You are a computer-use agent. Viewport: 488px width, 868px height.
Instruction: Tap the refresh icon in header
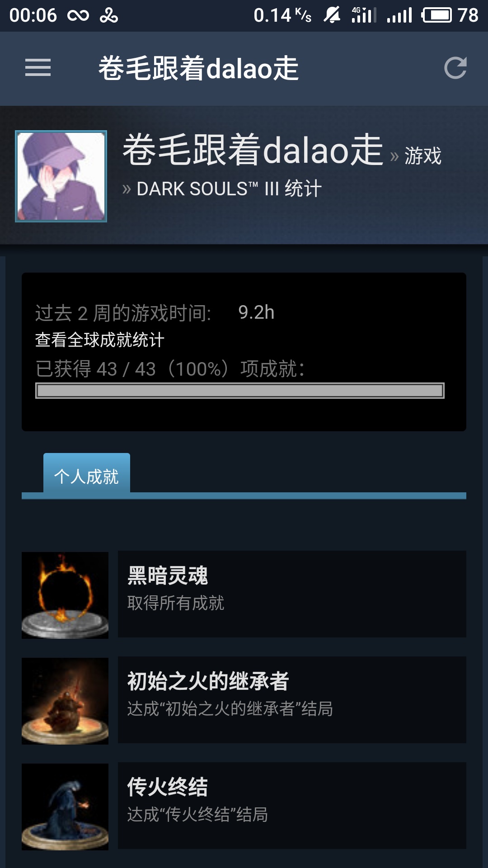point(455,68)
